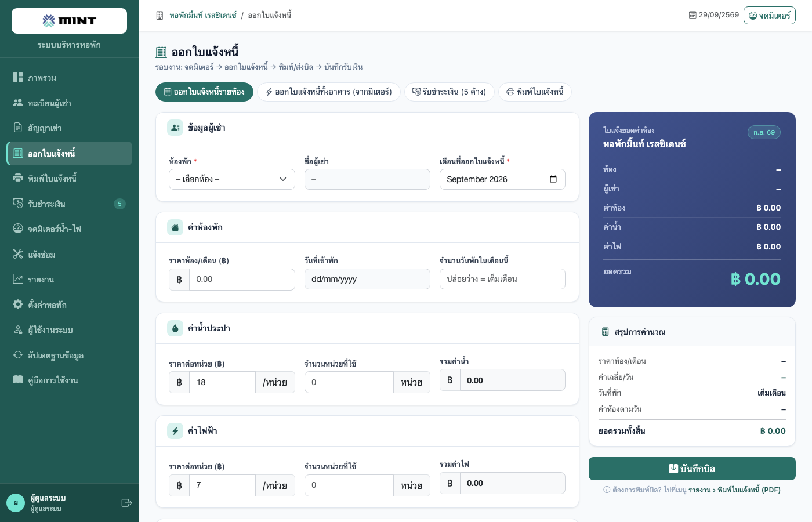The image size is (812, 522).
Task: Click the พิมพ์ใบแจ้งหนี้ printer icon in sidebar
Action: (x=18, y=178)
